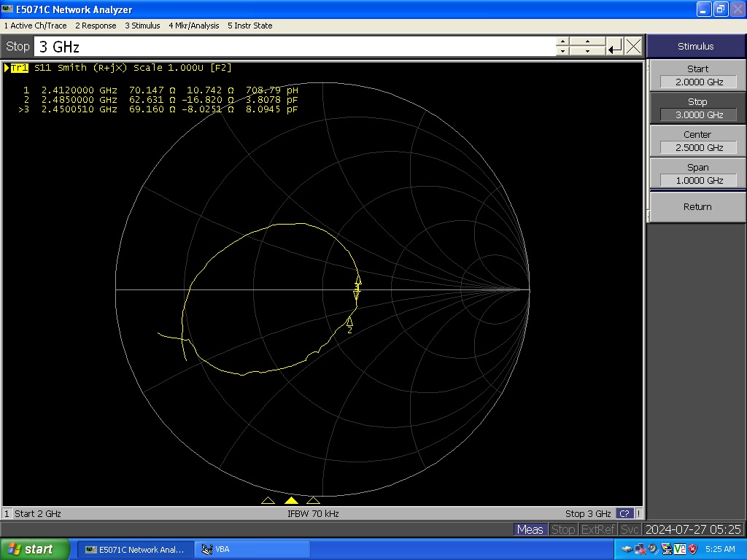Click the 5:25 AM taskbar clock
747x560 pixels.
[720, 550]
